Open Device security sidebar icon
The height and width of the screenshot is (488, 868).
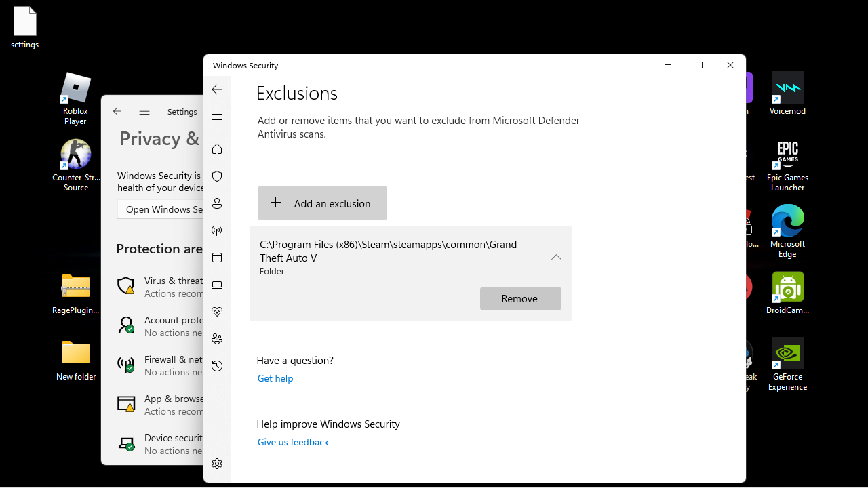[217, 285]
